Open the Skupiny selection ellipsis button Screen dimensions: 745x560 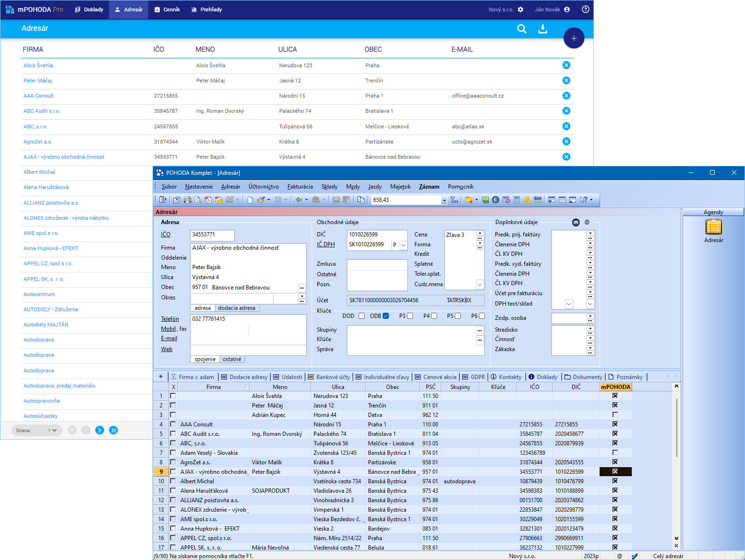[480, 330]
